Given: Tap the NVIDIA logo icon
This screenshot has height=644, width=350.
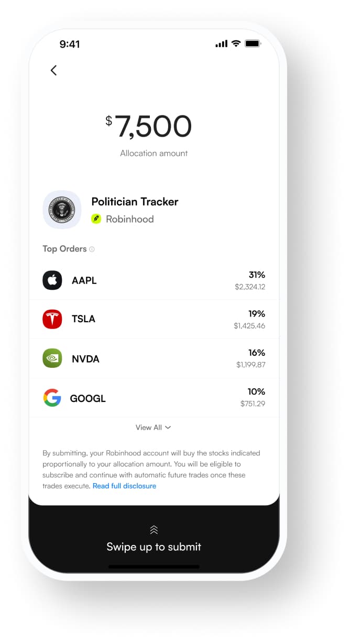Looking at the screenshot, I should (x=52, y=358).
